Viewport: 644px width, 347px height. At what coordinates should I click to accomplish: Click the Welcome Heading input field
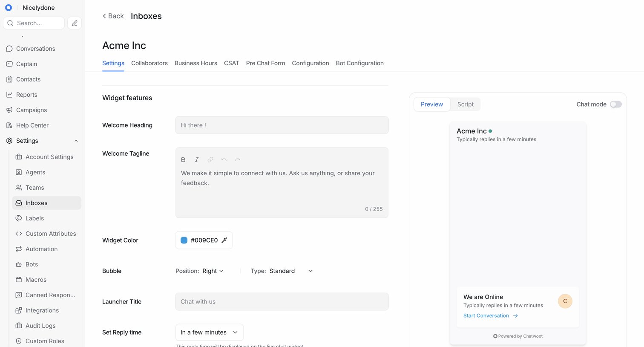click(x=282, y=125)
